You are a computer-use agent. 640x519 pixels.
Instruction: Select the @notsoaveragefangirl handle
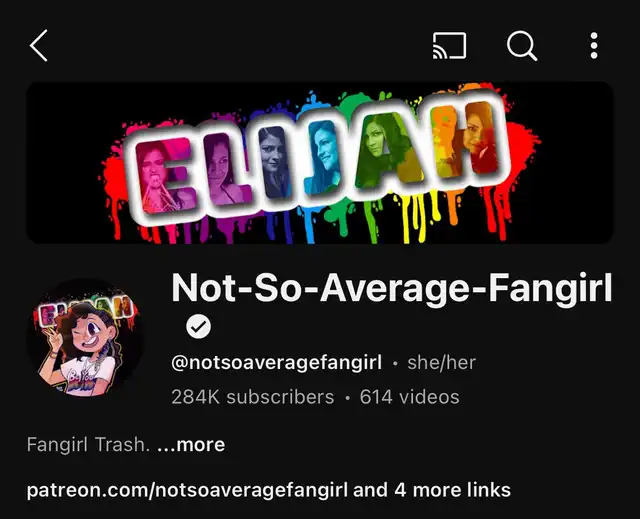[277, 362]
